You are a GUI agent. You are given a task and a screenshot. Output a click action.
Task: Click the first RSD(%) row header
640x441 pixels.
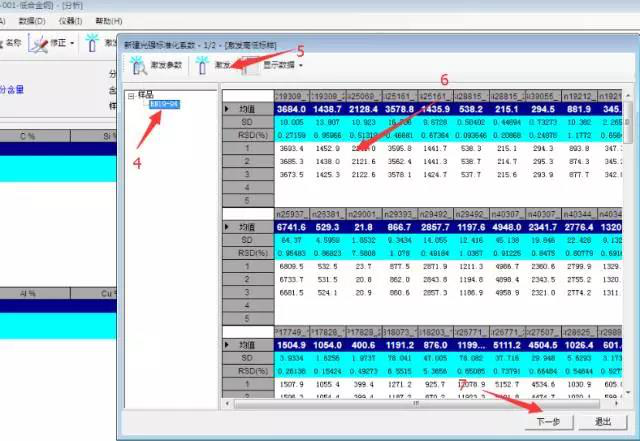tap(247, 133)
